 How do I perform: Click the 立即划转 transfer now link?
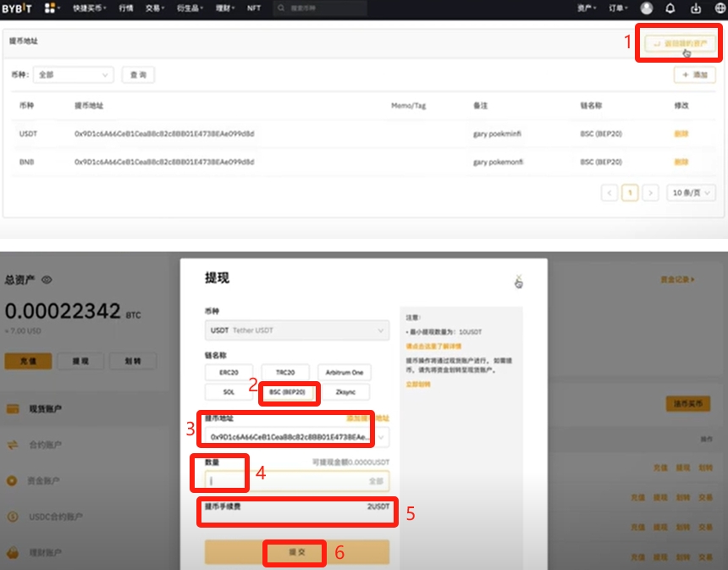coord(418,385)
